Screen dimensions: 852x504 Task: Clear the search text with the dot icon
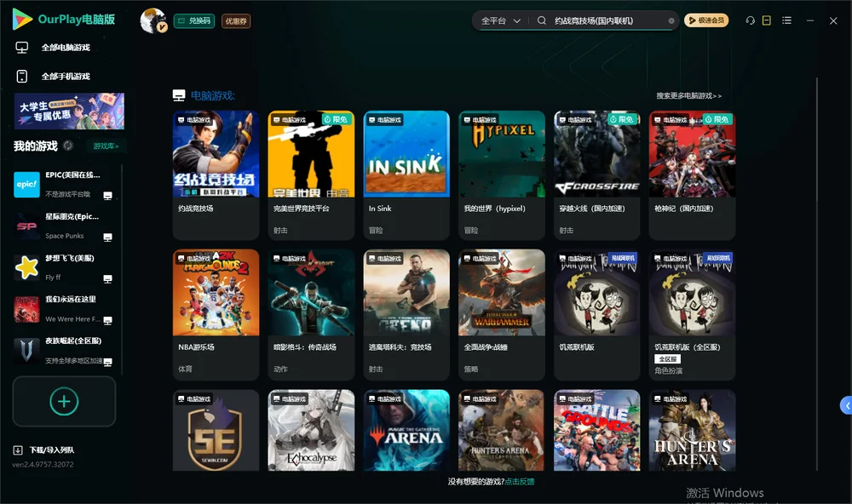tap(671, 21)
